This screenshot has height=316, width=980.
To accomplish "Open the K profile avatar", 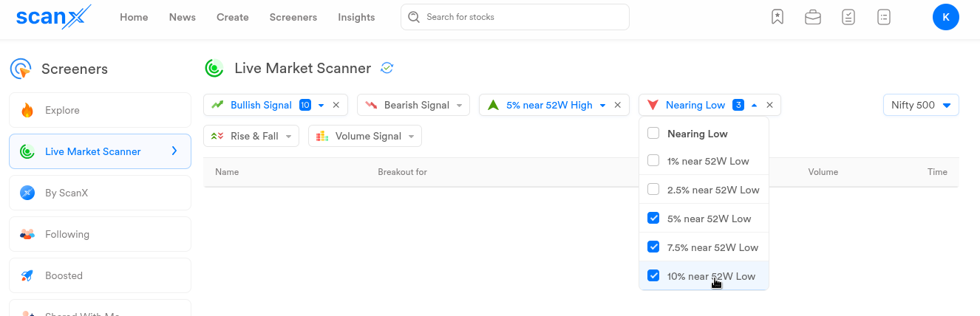I will click(x=946, y=17).
